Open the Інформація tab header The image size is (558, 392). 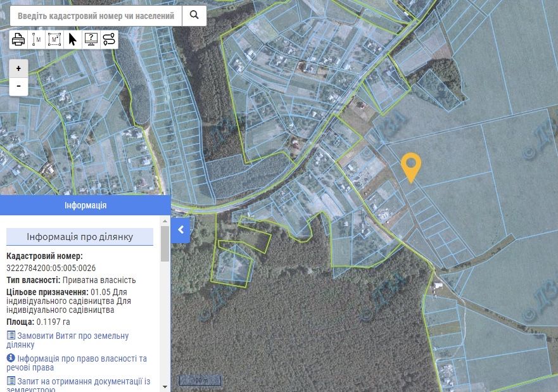pos(86,205)
